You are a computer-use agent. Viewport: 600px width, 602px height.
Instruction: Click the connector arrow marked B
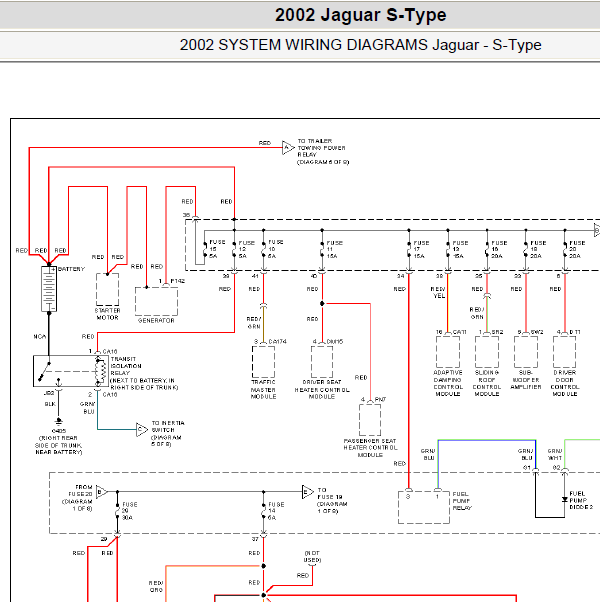102,491
